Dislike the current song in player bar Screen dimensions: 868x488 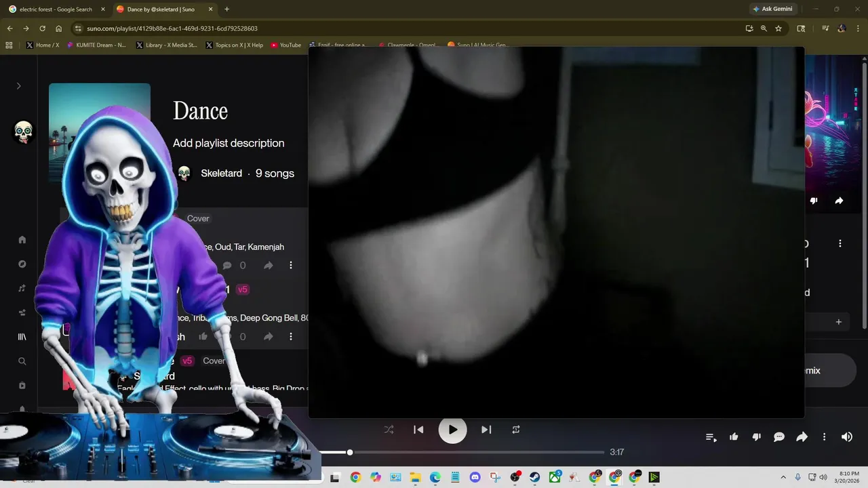757,437
